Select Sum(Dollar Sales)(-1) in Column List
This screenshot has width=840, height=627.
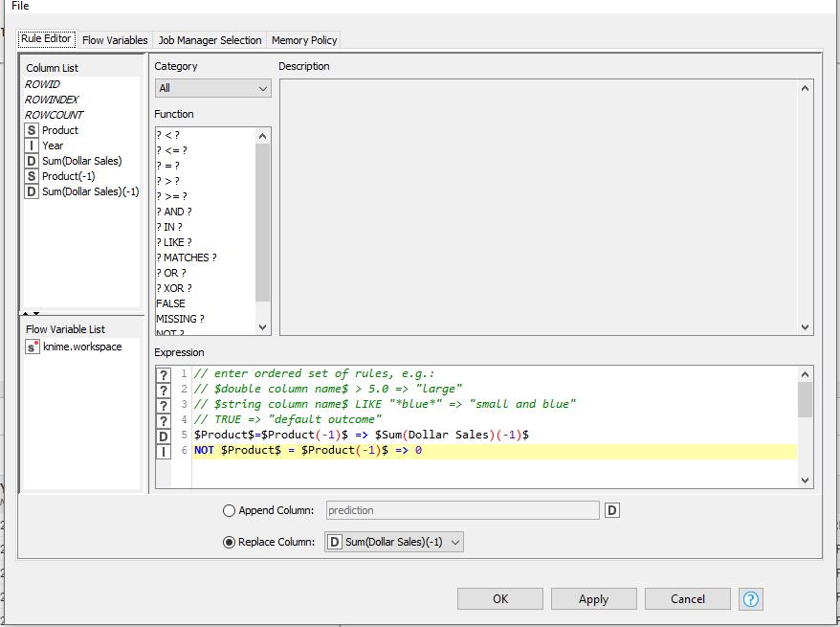[91, 191]
